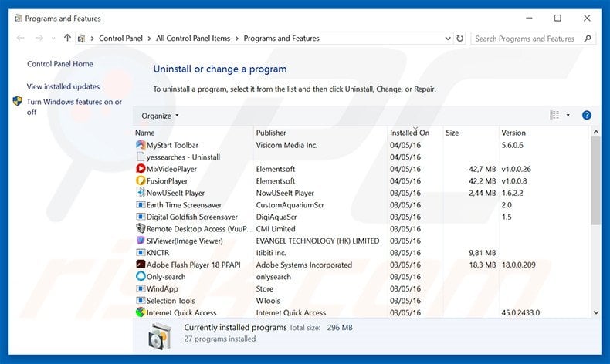Click the SIViewer(Image Viewer) icon
Viewport: 610px width, 364px height.
141,241
